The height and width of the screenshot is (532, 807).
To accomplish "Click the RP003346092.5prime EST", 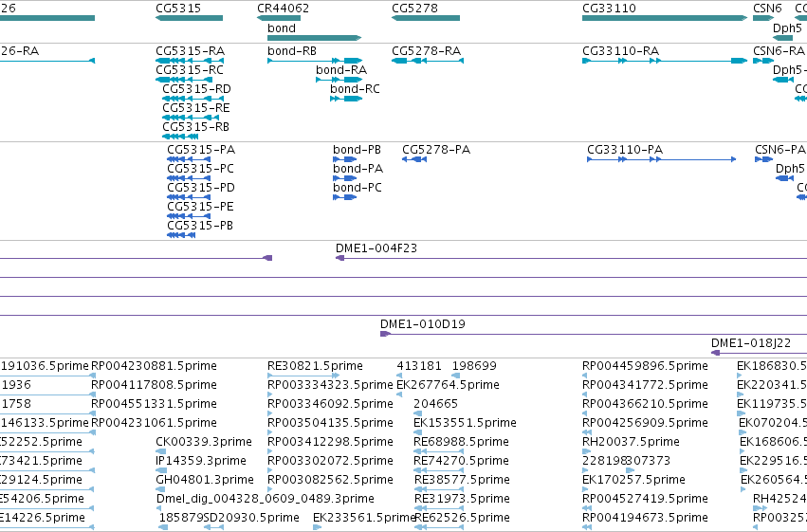I will click(330, 404).
